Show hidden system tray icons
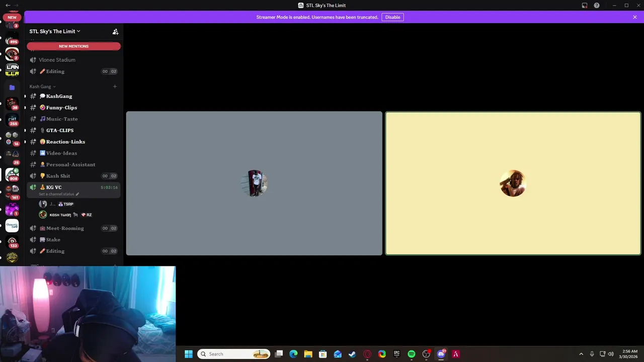The height and width of the screenshot is (362, 644). [x=581, y=354]
